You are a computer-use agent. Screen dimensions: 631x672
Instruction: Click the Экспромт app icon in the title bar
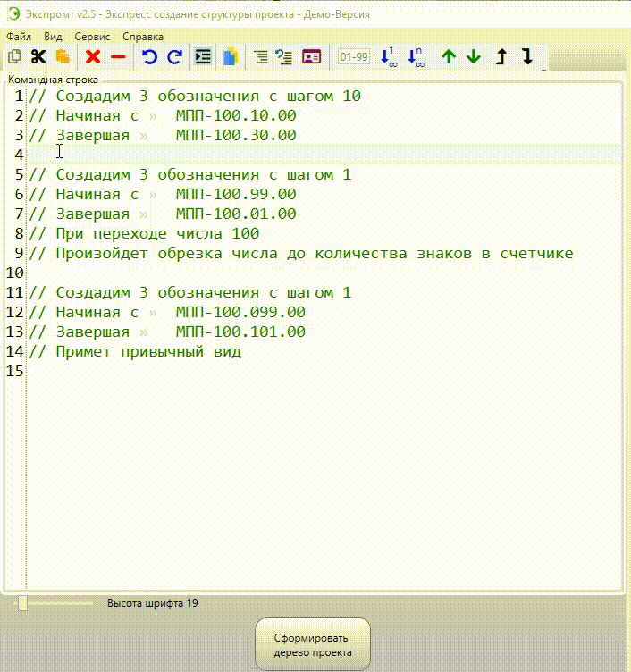click(x=13, y=13)
